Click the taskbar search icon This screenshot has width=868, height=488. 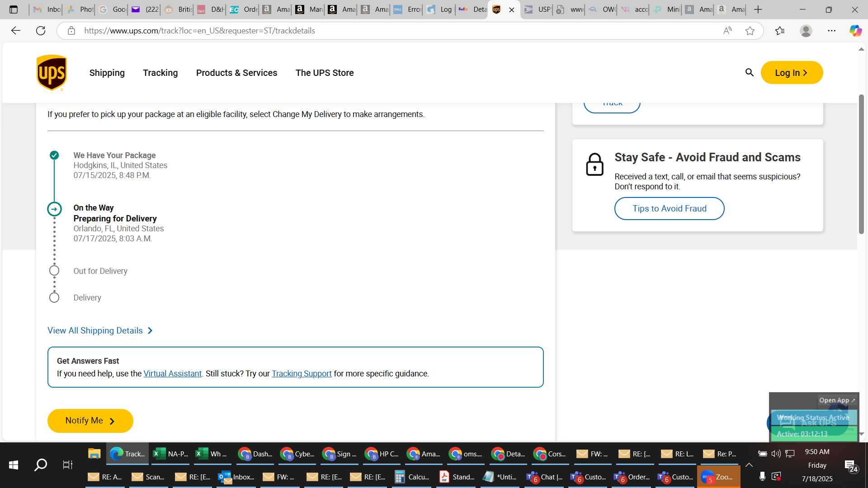pos(41,465)
